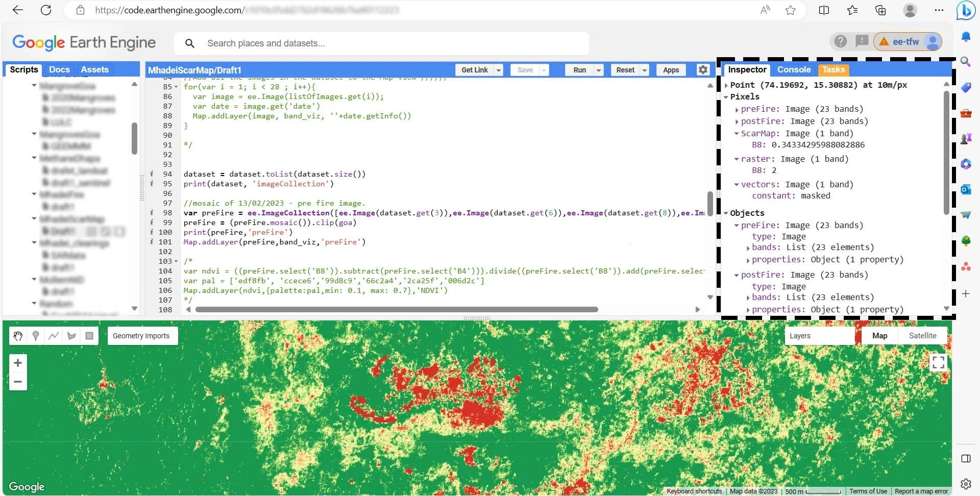Switch back to Map view
Screen dimensions: 980x496
879,335
